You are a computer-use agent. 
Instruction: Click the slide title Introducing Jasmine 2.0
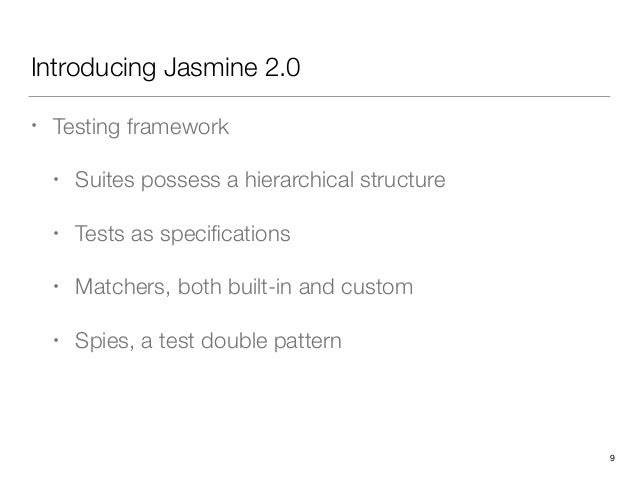pyautogui.click(x=166, y=68)
